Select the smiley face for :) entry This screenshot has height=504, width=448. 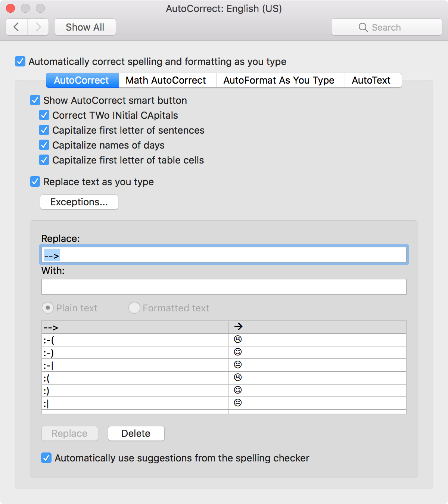(x=238, y=390)
